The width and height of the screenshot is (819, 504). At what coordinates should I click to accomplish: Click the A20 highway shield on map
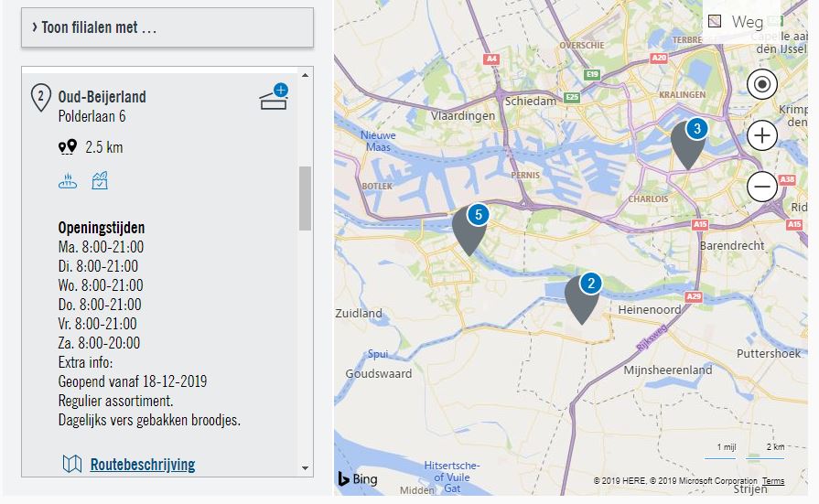click(659, 58)
